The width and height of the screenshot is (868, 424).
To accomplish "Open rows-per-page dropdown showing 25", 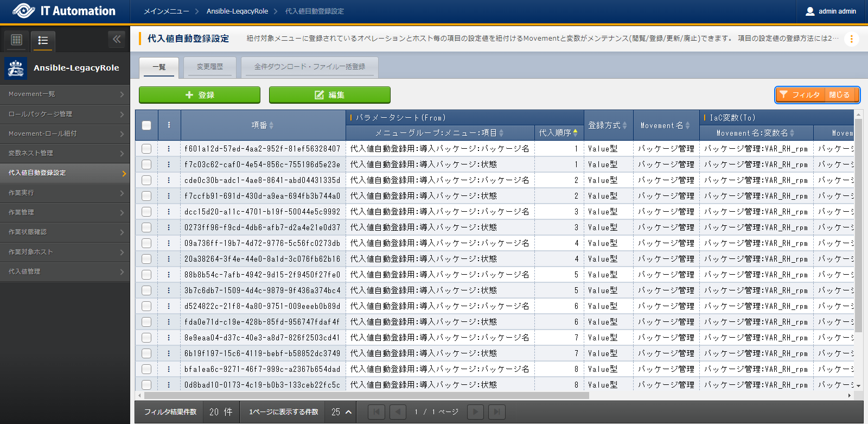I will 341,412.
